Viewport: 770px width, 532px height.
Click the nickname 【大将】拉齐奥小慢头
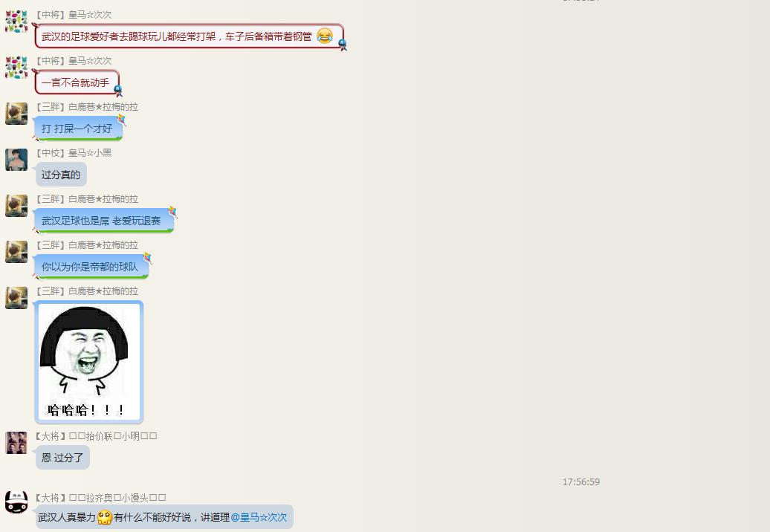click(x=100, y=497)
